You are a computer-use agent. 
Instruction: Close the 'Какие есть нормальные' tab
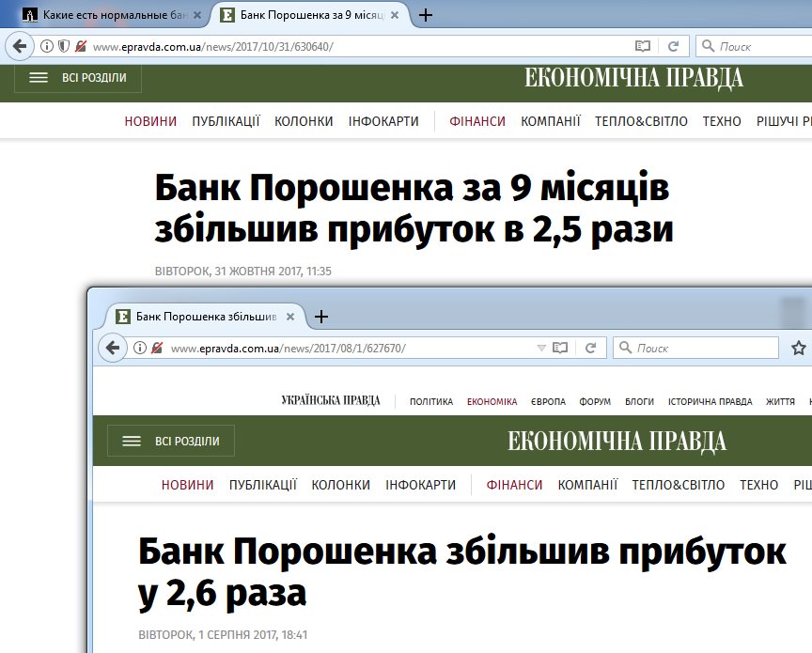tap(197, 15)
